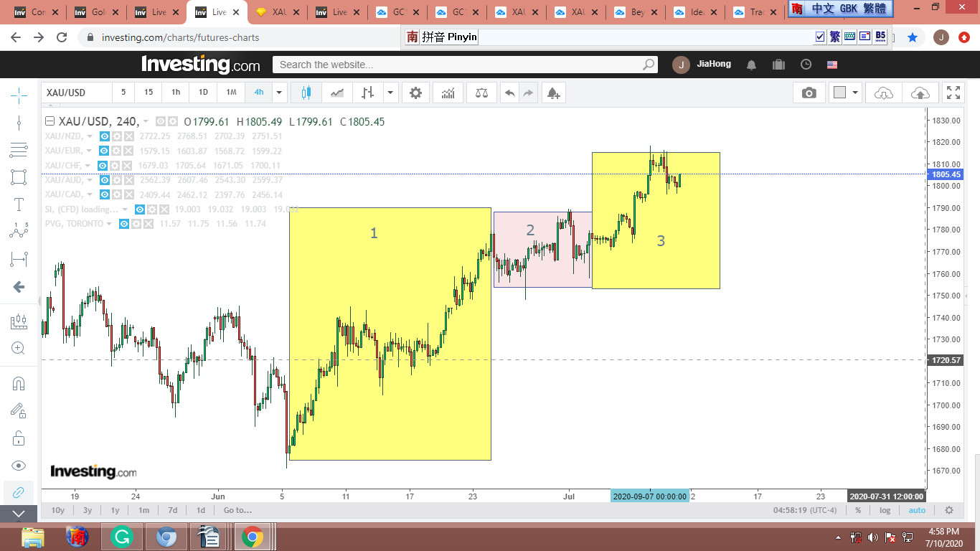The width and height of the screenshot is (980, 551).
Task: Open the XAU/EUR series dropdown arrow
Action: 90,151
